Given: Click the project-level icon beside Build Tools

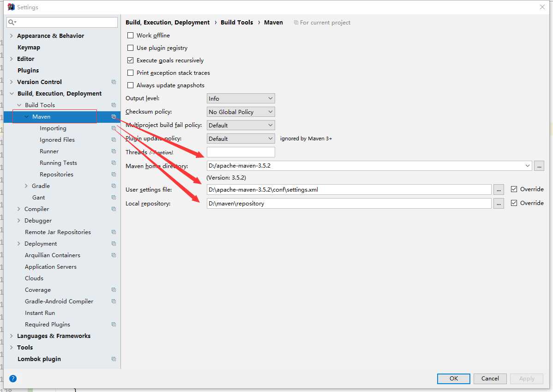Looking at the screenshot, I should 114,105.
